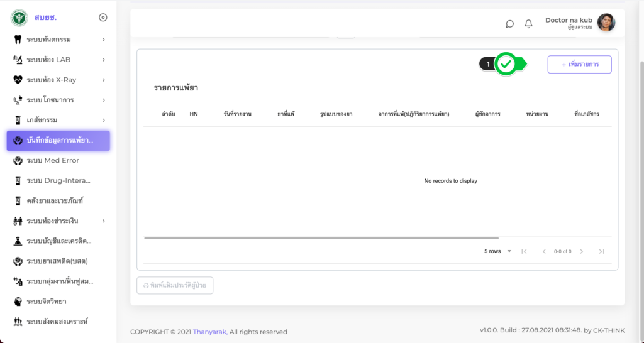Image resolution: width=644 pixels, height=343 pixels.
Task: Expand the ระบบโภชนาการ submenu chevron
Action: (103, 100)
